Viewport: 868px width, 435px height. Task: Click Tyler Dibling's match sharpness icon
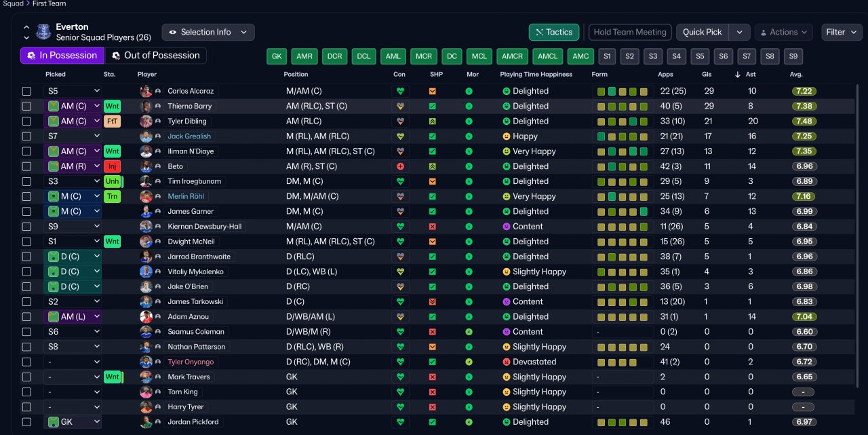click(433, 121)
